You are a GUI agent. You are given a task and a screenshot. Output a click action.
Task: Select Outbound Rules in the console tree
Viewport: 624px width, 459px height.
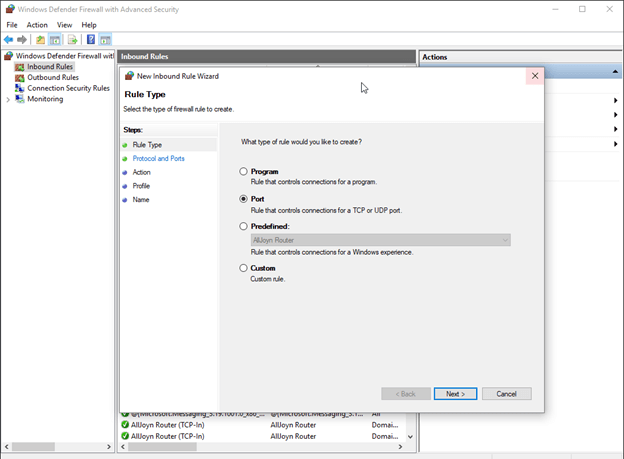(53, 78)
